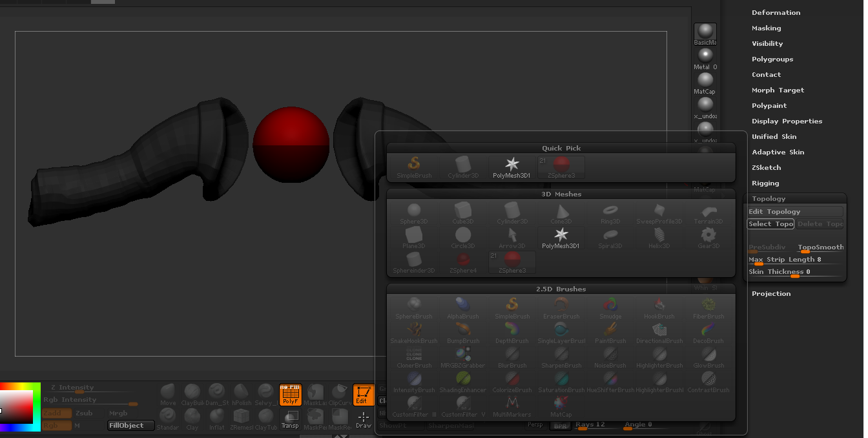868x438 pixels.
Task: Pick SimpleBrush from Quick Pick
Action: [413, 167]
